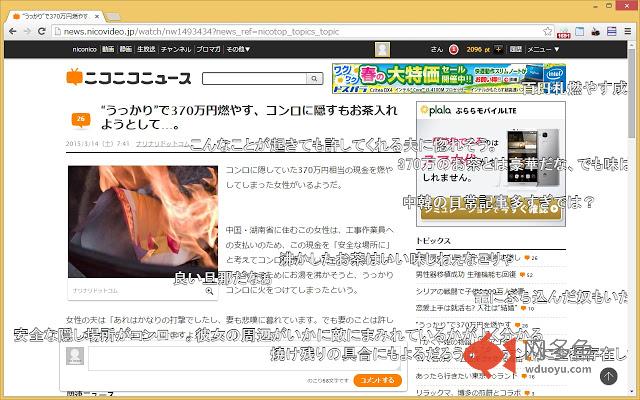Open 動画 in the top navigation
This screenshot has width=640, height=400.
click(108, 49)
